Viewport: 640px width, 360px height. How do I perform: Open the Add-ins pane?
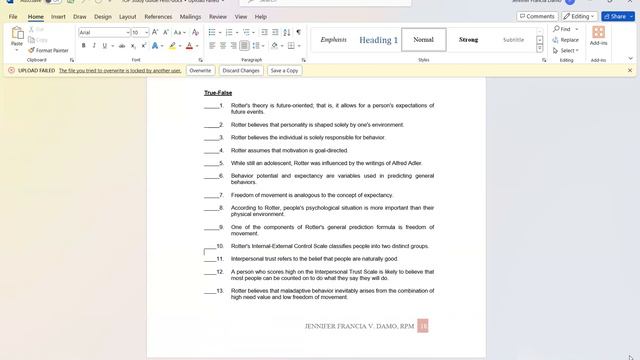point(598,36)
